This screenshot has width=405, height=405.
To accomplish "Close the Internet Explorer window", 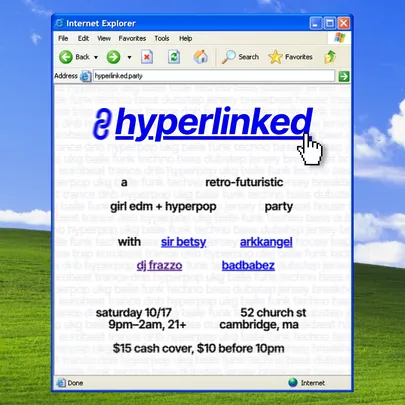I will tap(344, 23).
